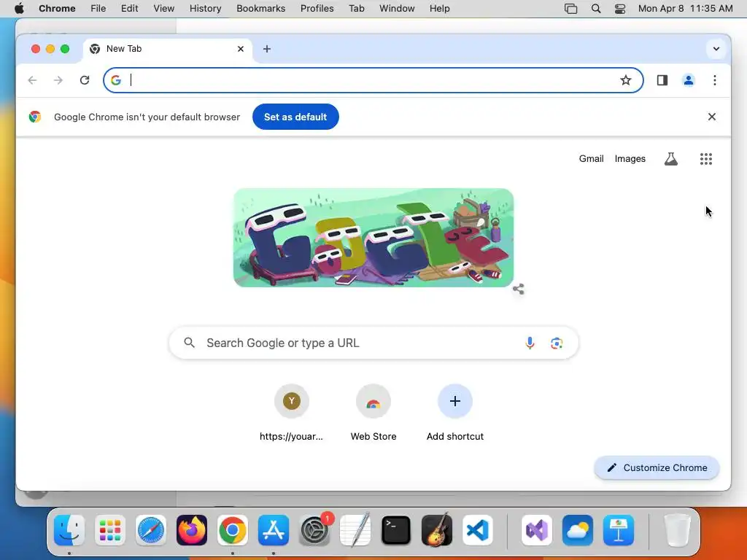This screenshot has height=560, width=747.
Task: Click Customize Chrome button
Action: (657, 467)
